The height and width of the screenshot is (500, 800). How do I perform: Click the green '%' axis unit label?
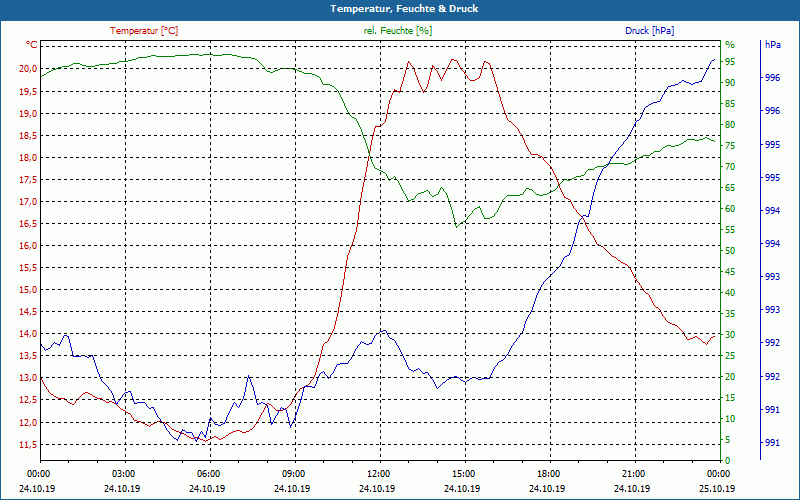tap(730, 45)
